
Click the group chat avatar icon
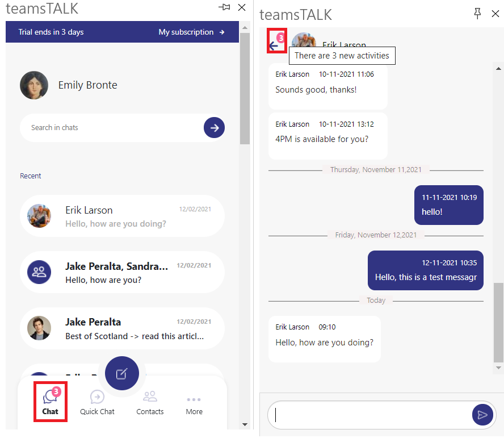point(39,272)
